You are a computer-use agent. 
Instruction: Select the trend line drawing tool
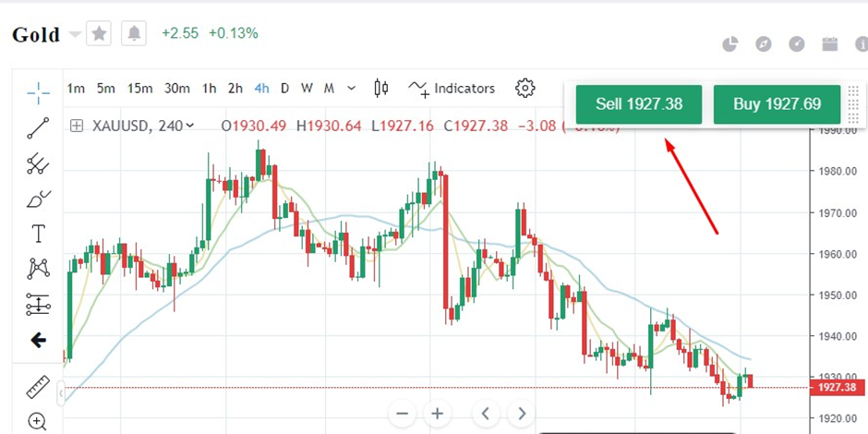point(38,128)
